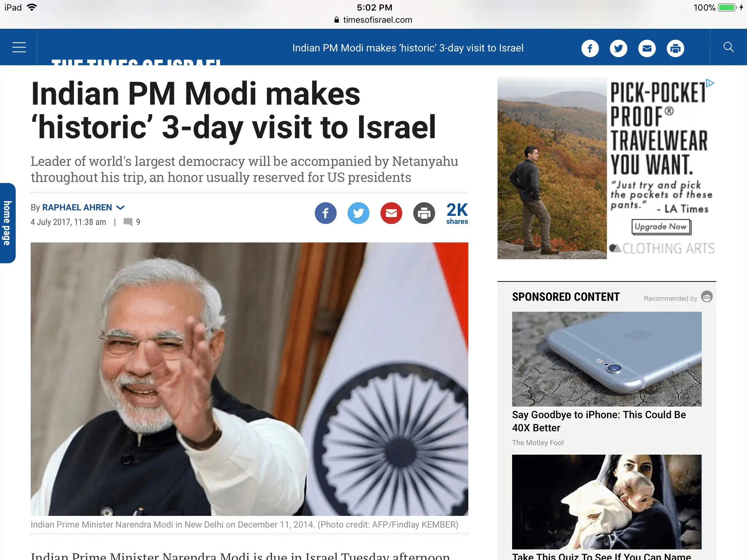Viewport: 747px width, 560px height.
Task: Open the comments bubble showing 9
Action: pos(132,222)
